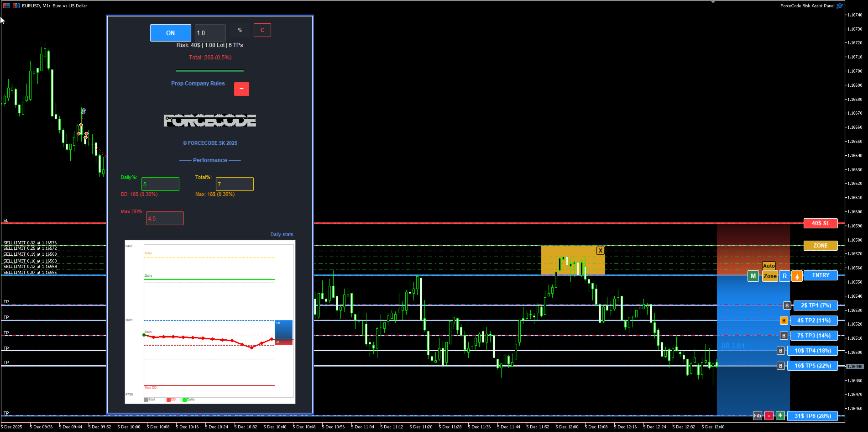
Task: Click the FORCECODE.SK 2025 copyright link
Action: click(210, 143)
